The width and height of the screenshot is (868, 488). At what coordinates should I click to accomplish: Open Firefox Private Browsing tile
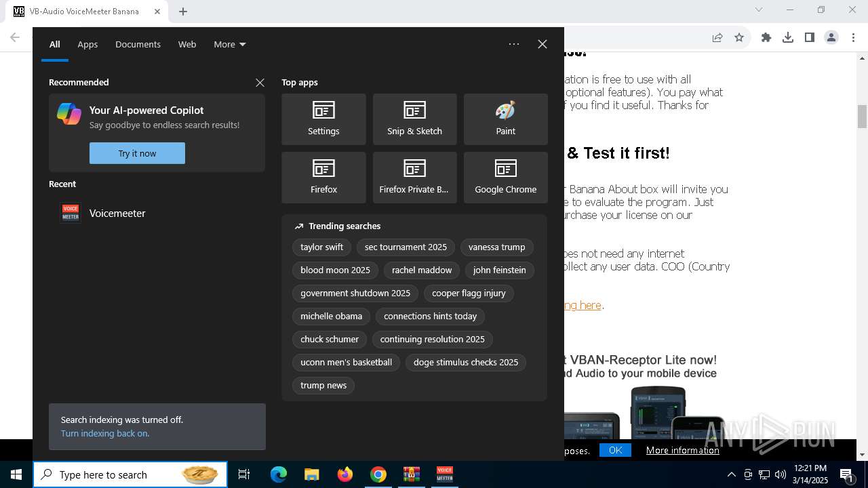tap(414, 178)
